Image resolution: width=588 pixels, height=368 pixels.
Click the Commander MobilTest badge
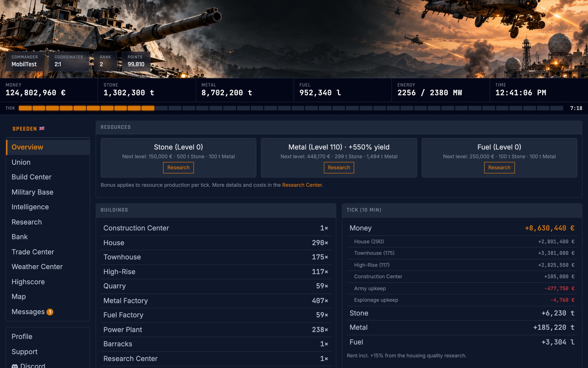pos(25,61)
